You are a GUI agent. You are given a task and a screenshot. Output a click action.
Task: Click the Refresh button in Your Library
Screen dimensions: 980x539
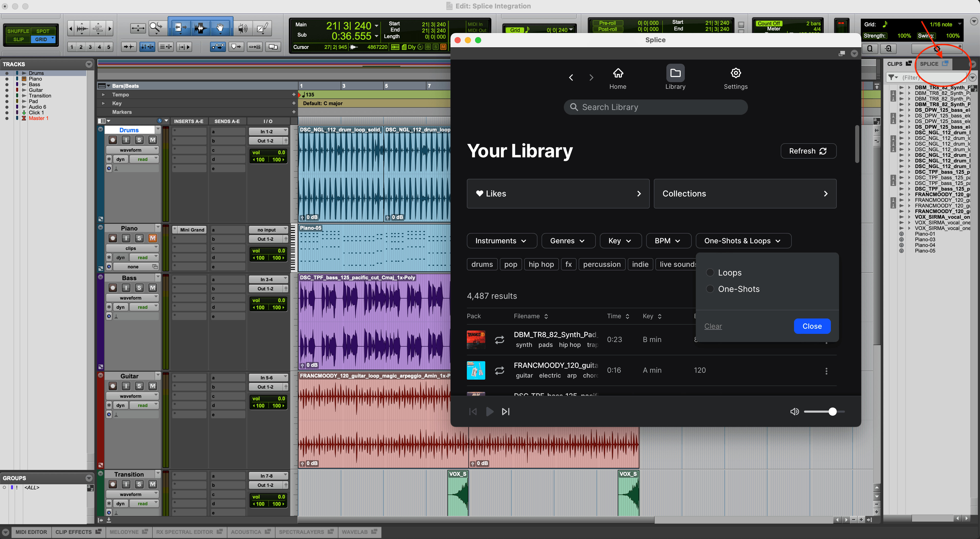coord(808,151)
